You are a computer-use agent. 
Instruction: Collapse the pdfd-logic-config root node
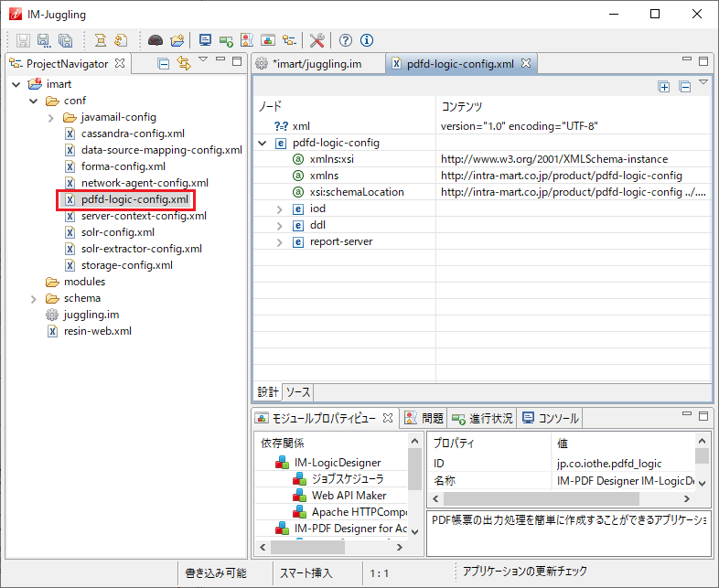point(263,144)
